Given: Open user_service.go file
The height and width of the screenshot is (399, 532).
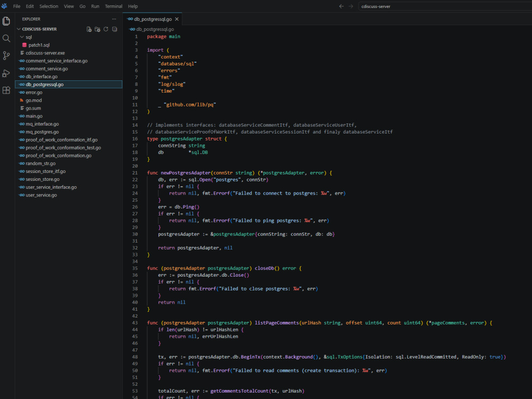Looking at the screenshot, I should tap(41, 195).
